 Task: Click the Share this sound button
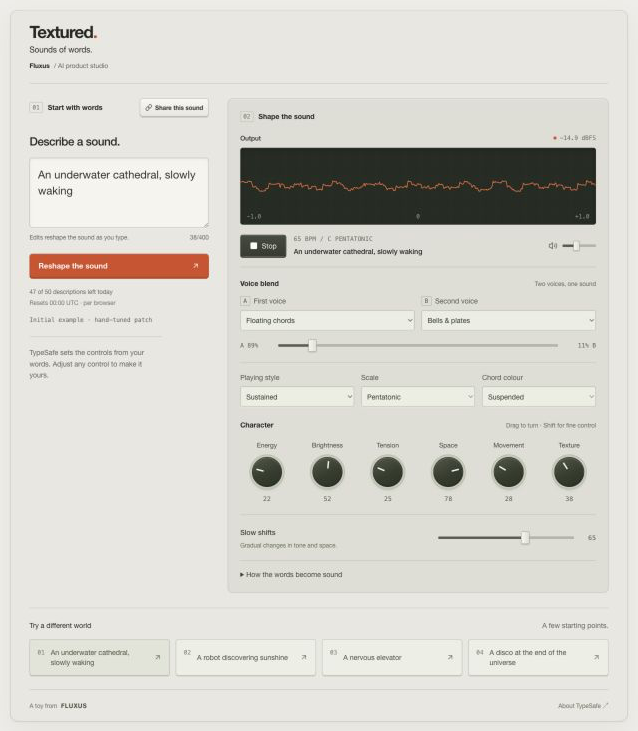174,108
